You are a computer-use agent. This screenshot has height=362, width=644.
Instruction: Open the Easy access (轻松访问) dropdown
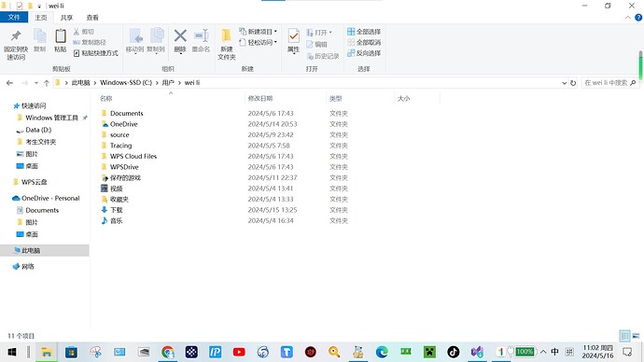pos(258,42)
